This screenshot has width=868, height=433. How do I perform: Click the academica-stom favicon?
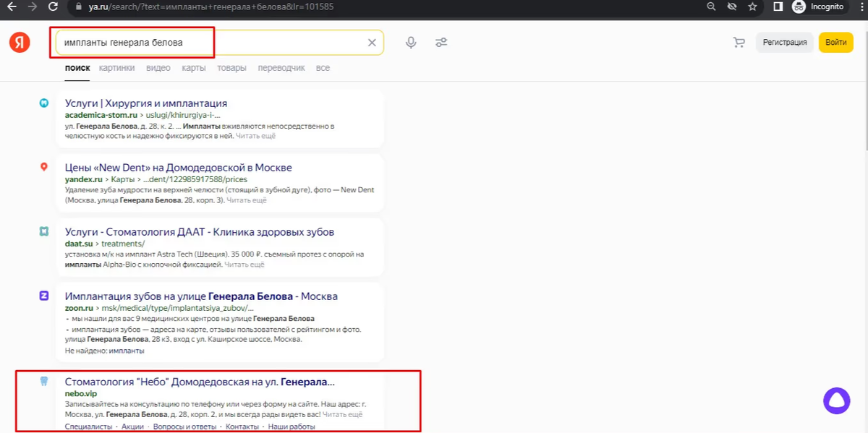click(x=44, y=103)
